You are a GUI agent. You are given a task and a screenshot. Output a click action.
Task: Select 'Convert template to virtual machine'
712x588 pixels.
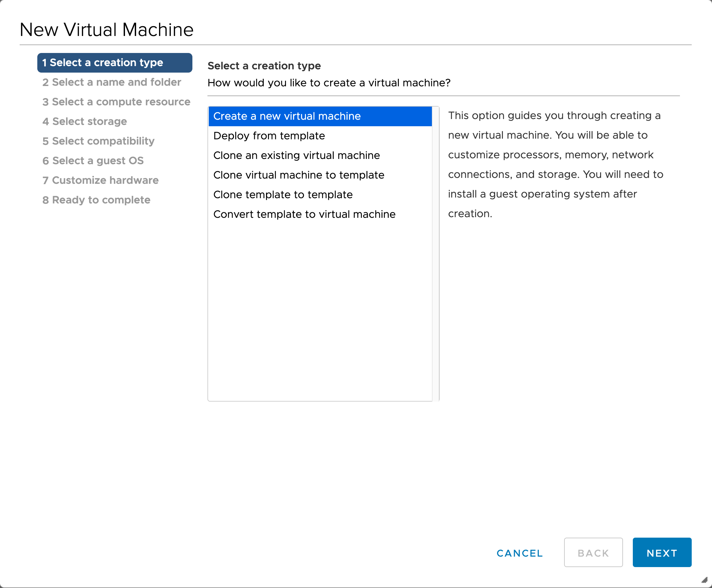305,214
